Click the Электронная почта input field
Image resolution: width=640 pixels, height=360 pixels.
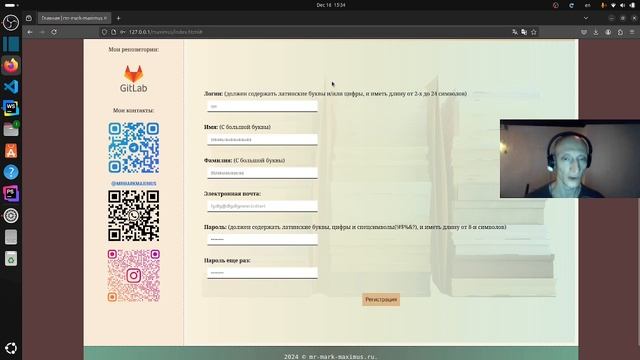[x=262, y=206]
